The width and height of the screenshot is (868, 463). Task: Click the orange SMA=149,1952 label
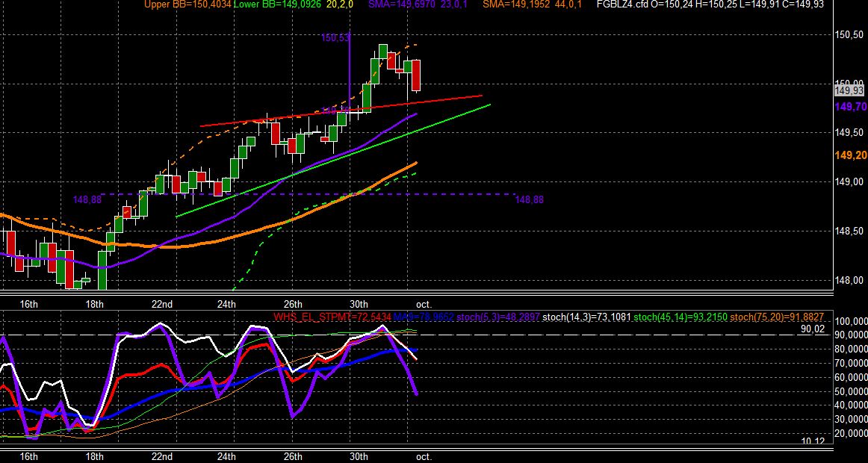516,4
